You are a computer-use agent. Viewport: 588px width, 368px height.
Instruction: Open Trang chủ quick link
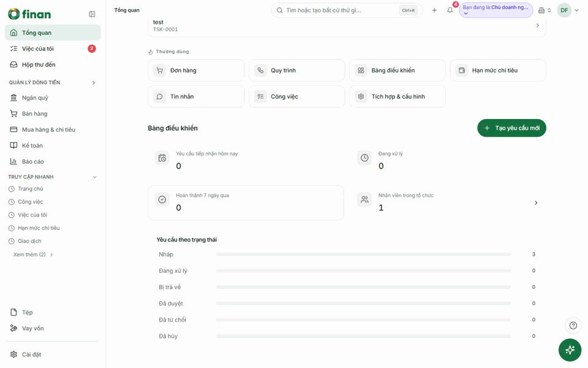point(31,189)
